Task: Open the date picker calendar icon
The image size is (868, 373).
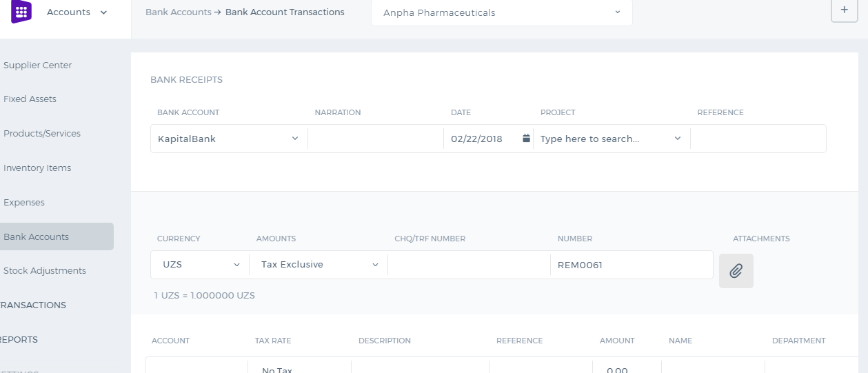Action: [526, 139]
